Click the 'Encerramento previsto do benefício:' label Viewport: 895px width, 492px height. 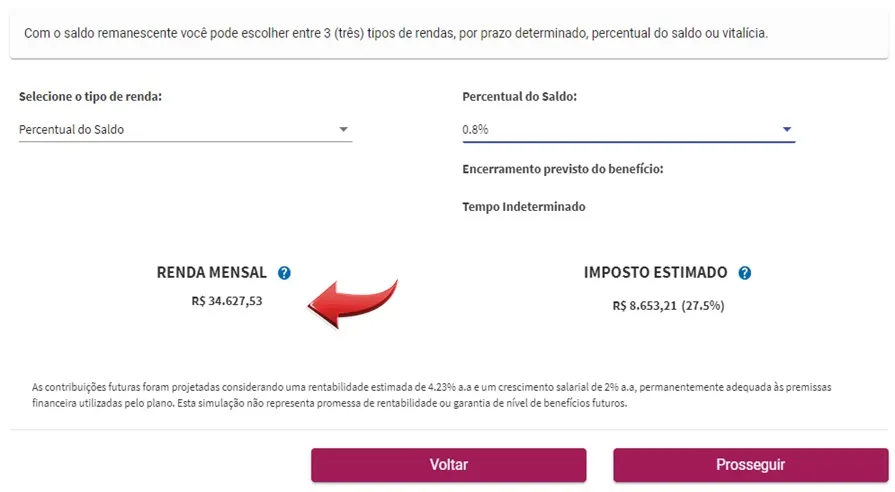pos(563,169)
